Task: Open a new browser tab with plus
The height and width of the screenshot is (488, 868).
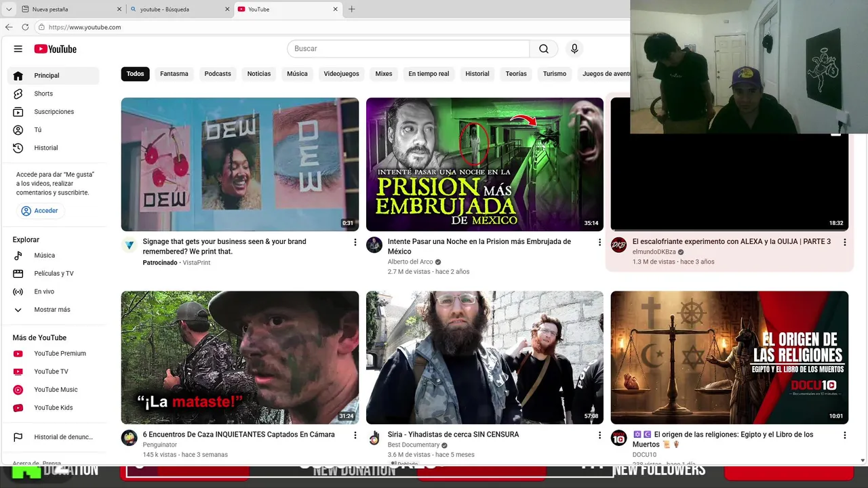Action: coord(351,9)
